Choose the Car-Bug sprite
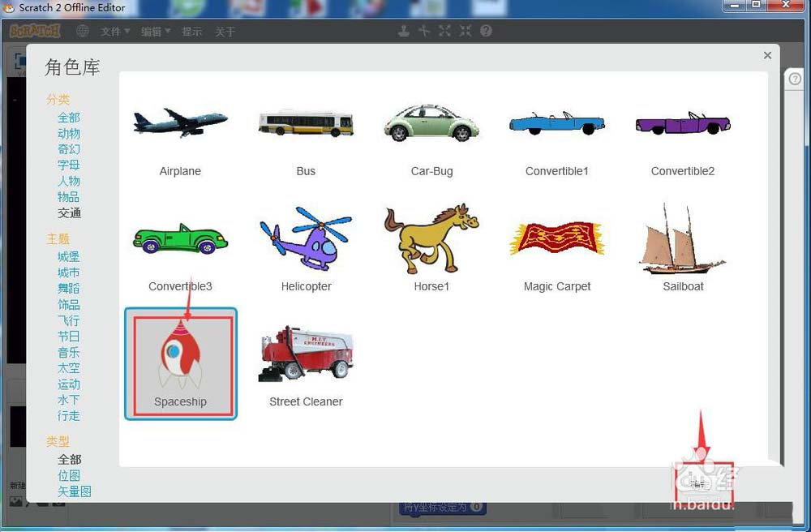This screenshot has width=811, height=532. (x=431, y=123)
